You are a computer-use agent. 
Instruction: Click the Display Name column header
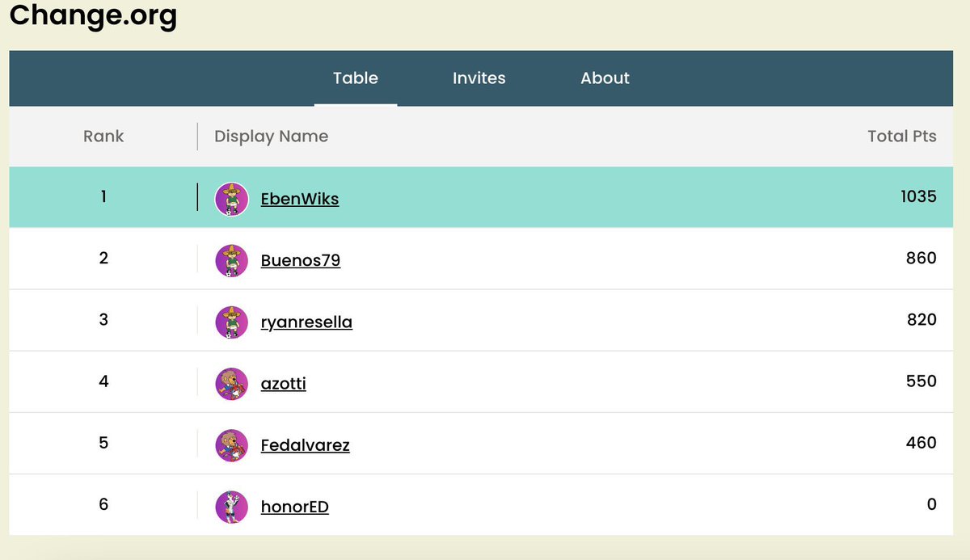(272, 136)
